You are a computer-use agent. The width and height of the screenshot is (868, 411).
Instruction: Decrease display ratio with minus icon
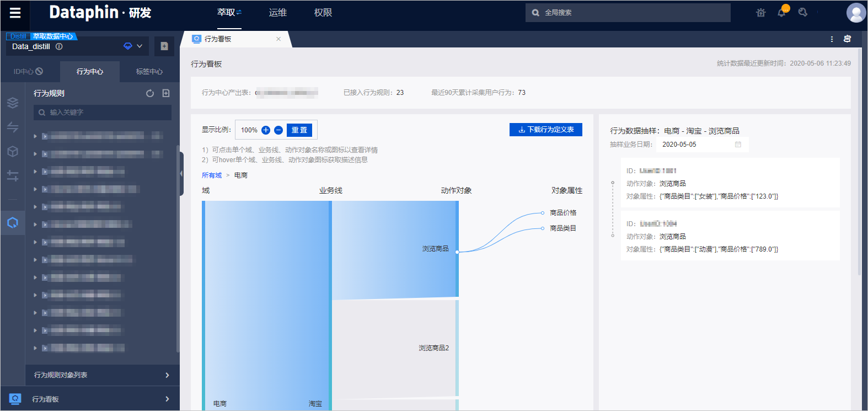[x=278, y=130]
